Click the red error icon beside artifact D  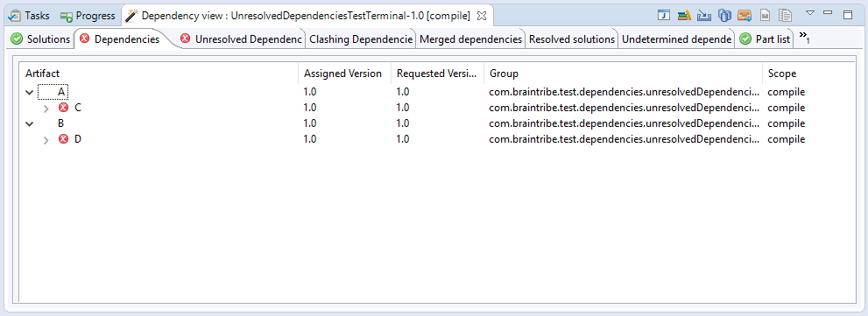[x=63, y=139]
